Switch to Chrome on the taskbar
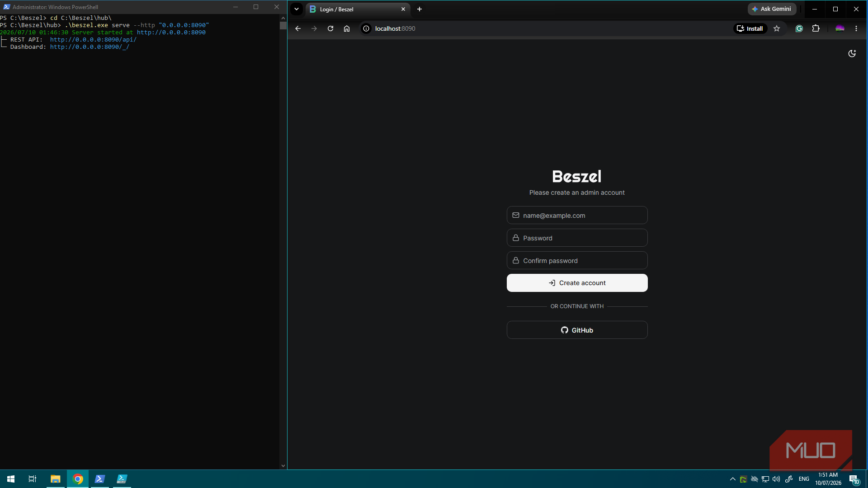The image size is (868, 488). click(78, 479)
